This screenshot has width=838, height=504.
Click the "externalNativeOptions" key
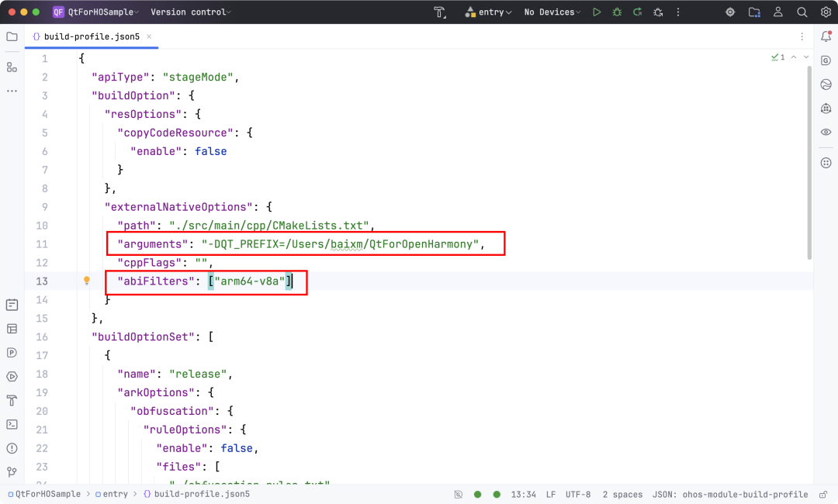tap(178, 206)
